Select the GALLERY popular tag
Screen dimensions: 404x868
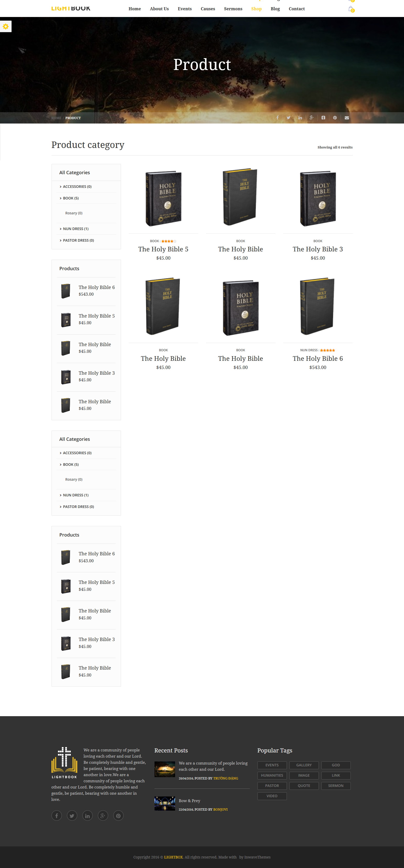pos(304,765)
